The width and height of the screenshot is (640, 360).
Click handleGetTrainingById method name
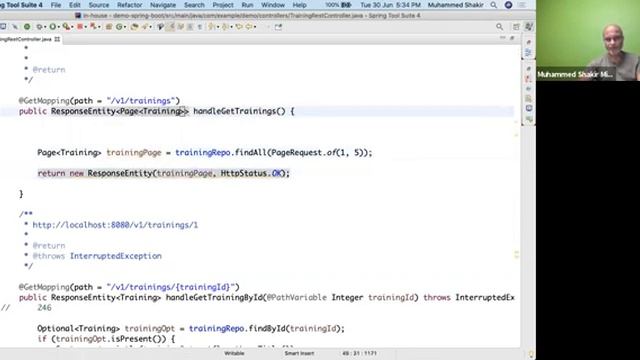pyautogui.click(x=214, y=298)
